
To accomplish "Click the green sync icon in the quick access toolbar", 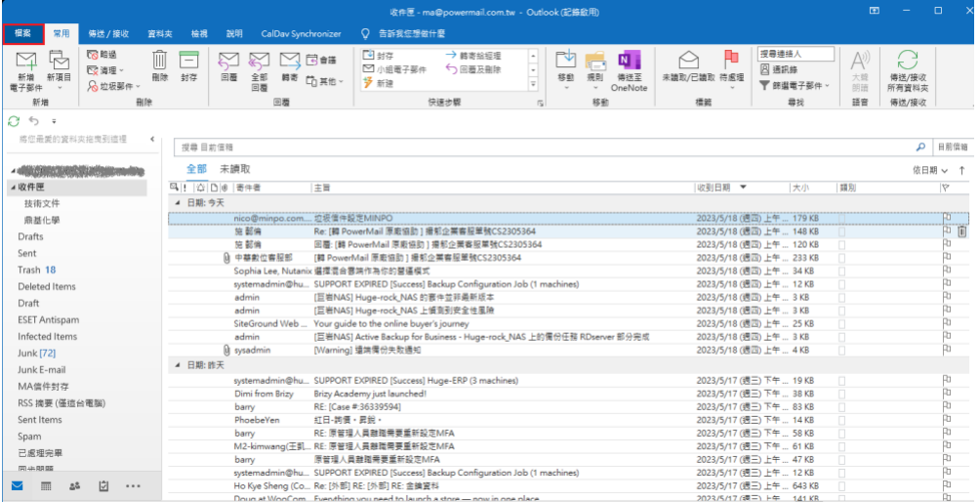I will tap(14, 121).
